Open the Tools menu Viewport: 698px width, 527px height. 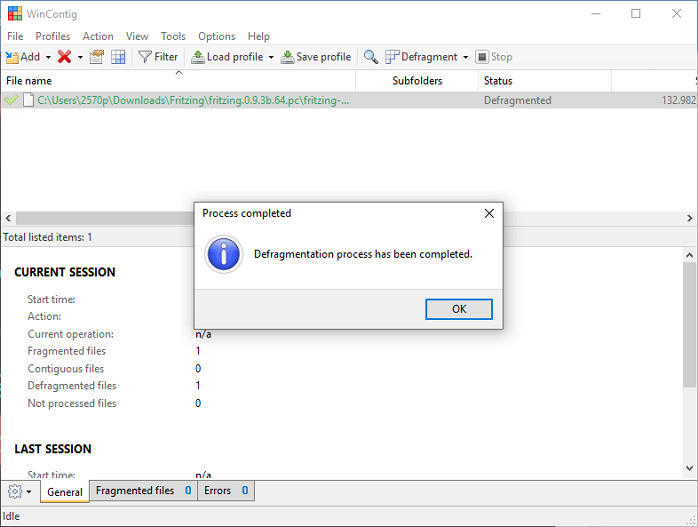click(173, 36)
